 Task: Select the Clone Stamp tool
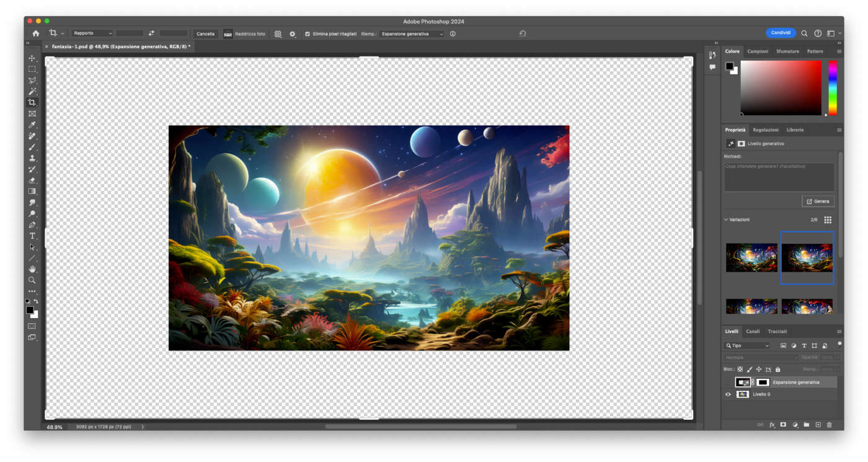[32, 158]
